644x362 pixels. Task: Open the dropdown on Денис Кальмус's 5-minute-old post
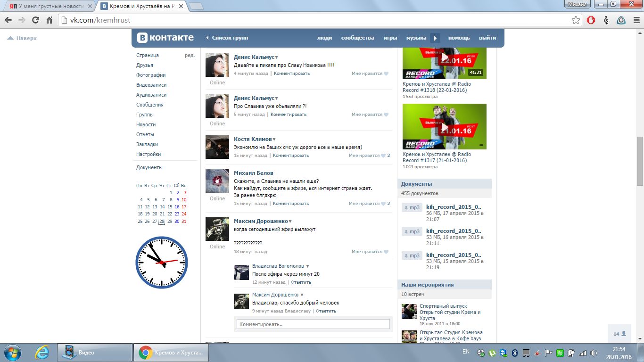click(277, 99)
